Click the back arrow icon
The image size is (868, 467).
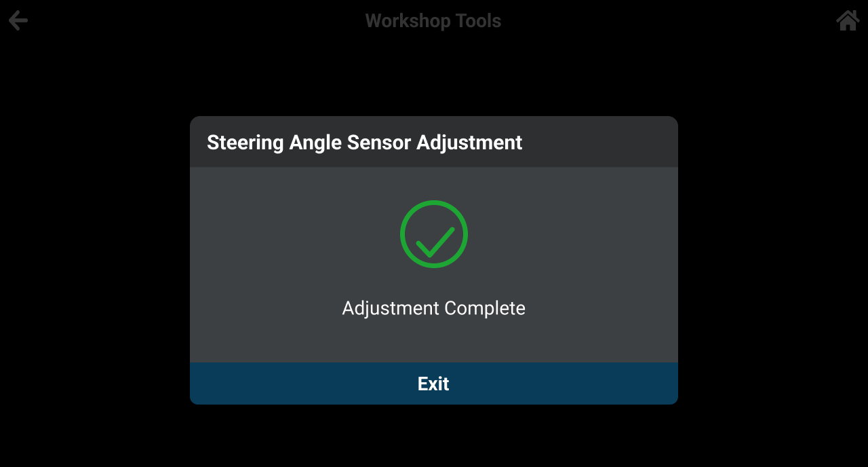point(18,20)
